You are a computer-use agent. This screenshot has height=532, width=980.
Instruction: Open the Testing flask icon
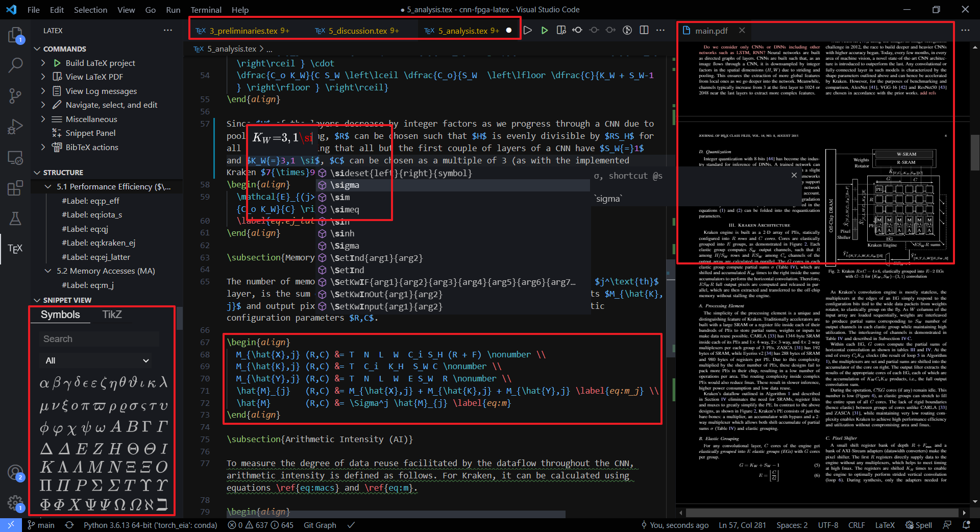(x=15, y=219)
